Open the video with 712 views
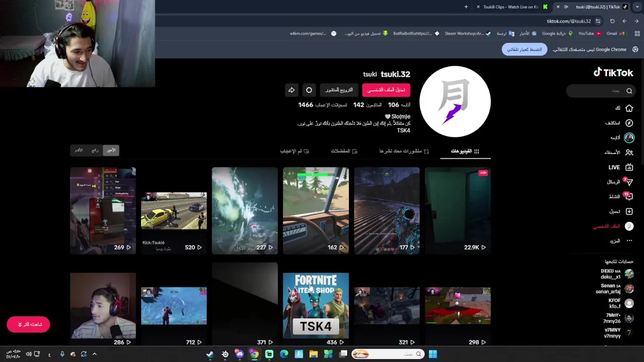The width and height of the screenshot is (644, 362). (174, 306)
